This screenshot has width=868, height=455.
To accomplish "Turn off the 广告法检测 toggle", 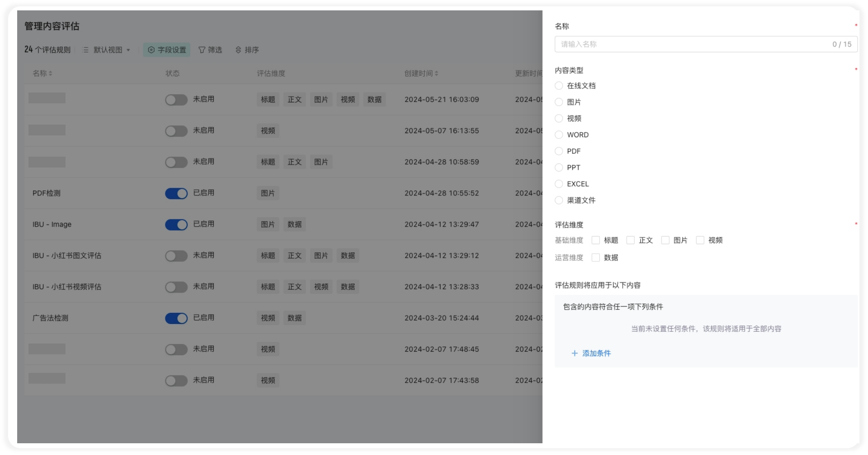I will pos(176,318).
